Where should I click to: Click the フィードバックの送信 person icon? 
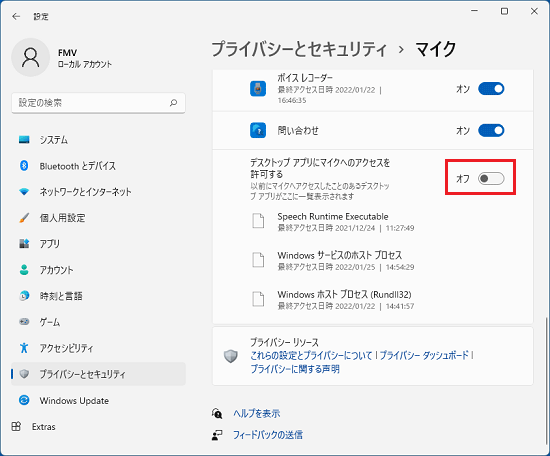click(217, 435)
